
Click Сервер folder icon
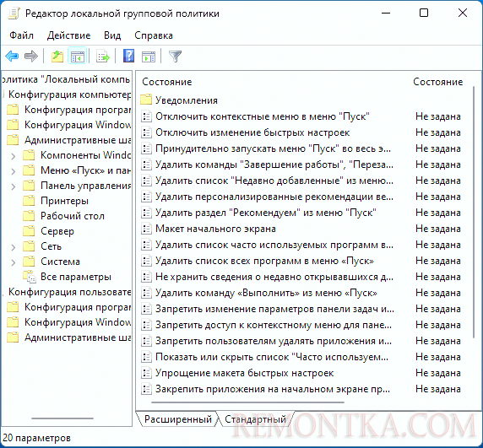pos(29,231)
